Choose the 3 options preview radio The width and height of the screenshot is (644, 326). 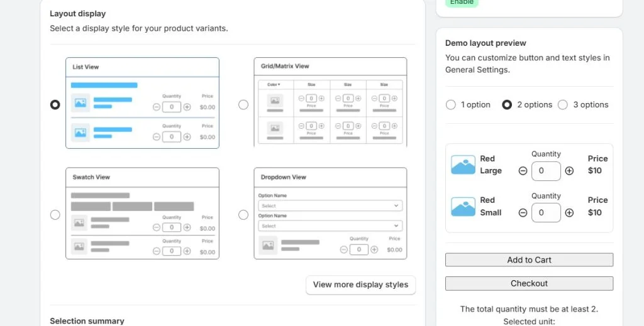pos(563,104)
